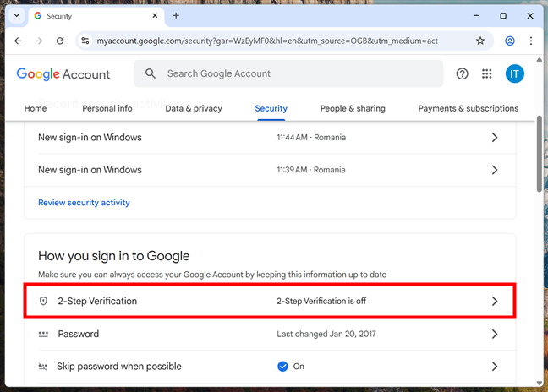Minimize the Chrome window
This screenshot has width=548, height=392.
pos(476,16)
